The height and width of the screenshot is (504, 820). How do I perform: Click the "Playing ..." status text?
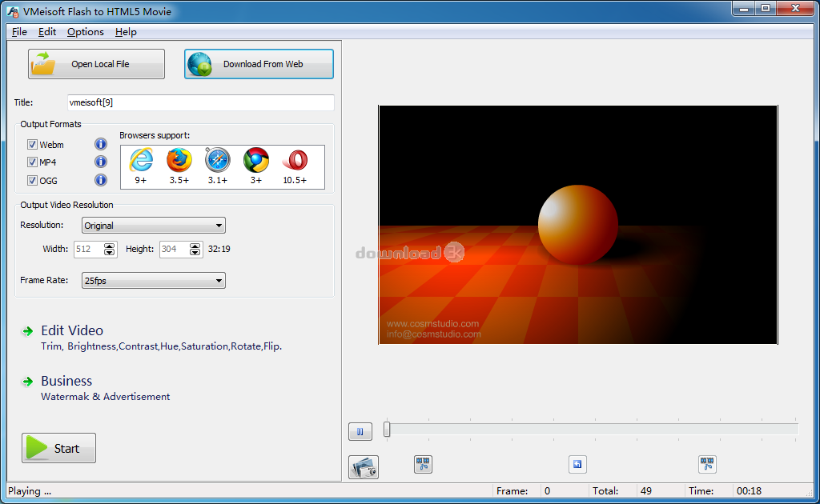[30, 491]
